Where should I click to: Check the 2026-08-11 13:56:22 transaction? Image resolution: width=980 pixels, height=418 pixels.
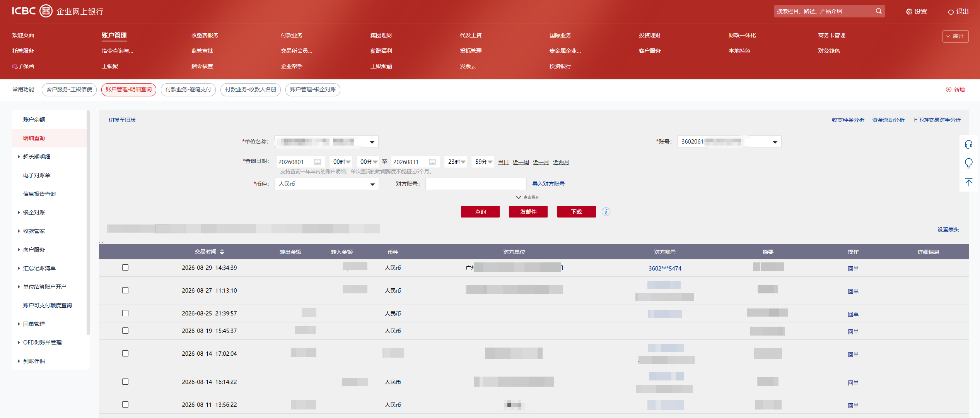pyautogui.click(x=125, y=404)
